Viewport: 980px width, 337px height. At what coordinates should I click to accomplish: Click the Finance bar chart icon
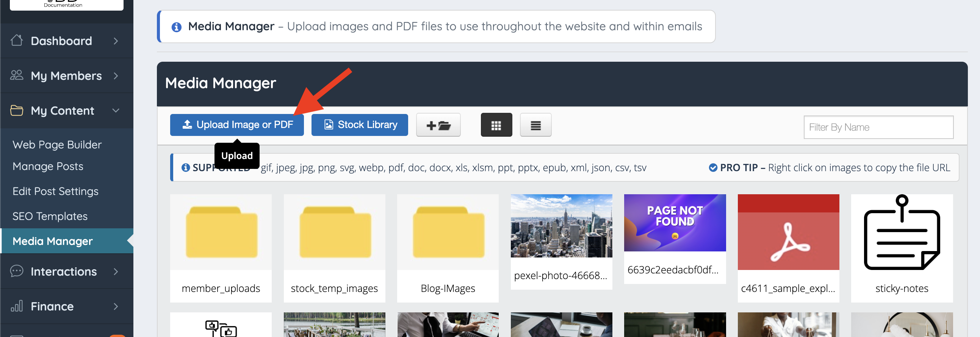17,306
